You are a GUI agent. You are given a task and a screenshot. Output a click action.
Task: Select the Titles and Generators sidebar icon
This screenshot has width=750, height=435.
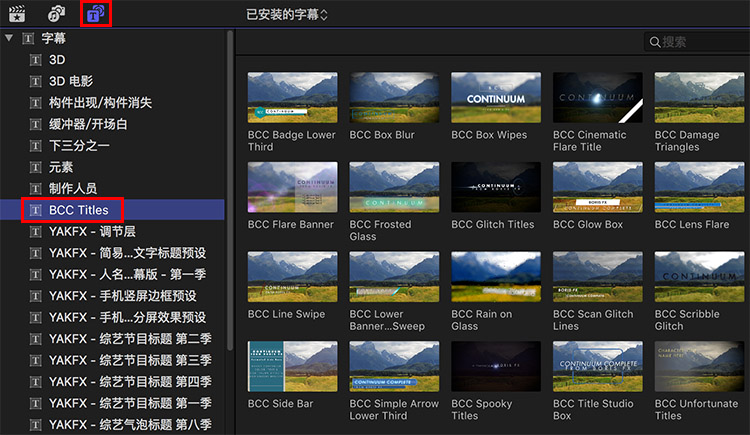click(x=96, y=14)
